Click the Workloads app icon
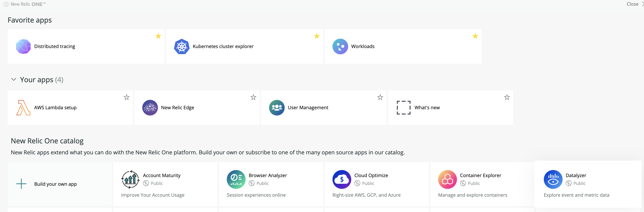The image size is (644, 212). click(x=340, y=46)
